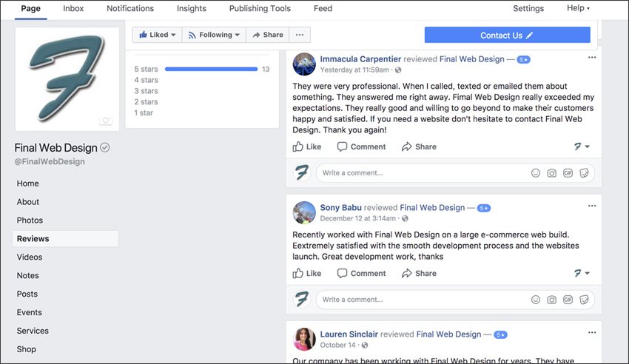
Task: Comment on Sony Babu's review
Action: pyautogui.click(x=361, y=274)
